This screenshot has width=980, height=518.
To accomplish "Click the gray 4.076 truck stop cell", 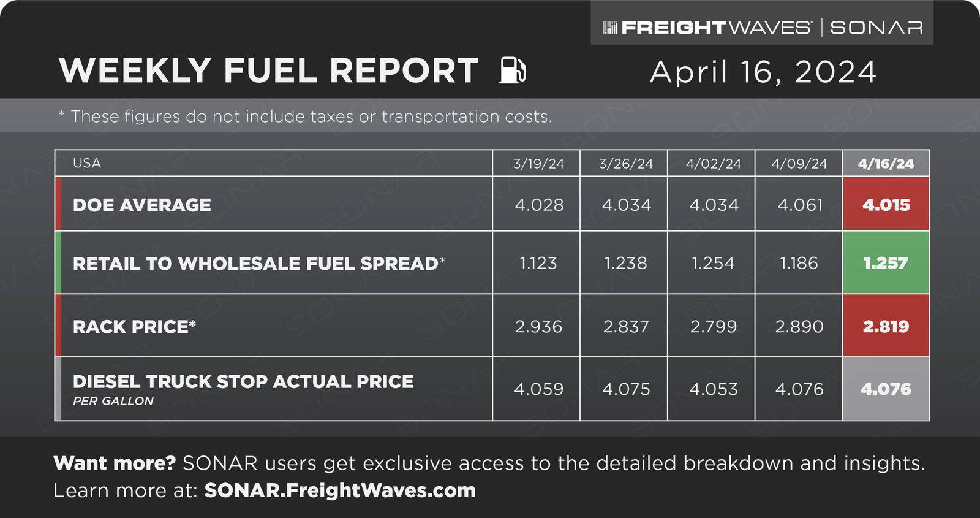I will point(886,389).
